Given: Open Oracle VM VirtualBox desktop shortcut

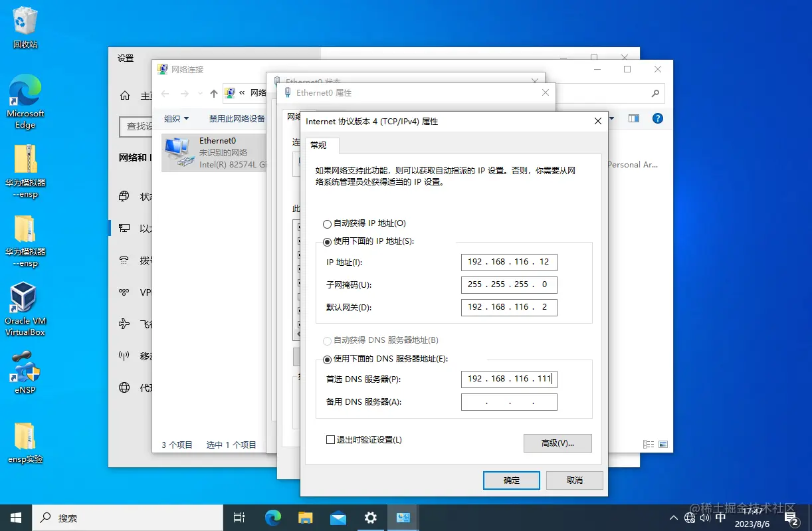Looking at the screenshot, I should coord(25,310).
